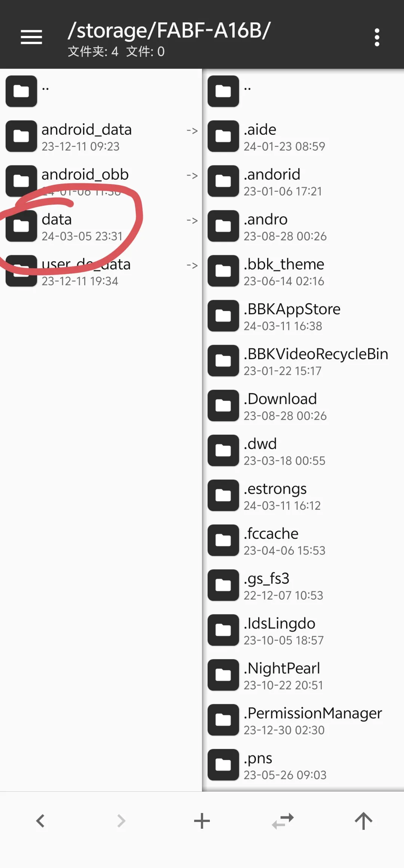
Task: Open the circled data folder
Action: point(101,226)
